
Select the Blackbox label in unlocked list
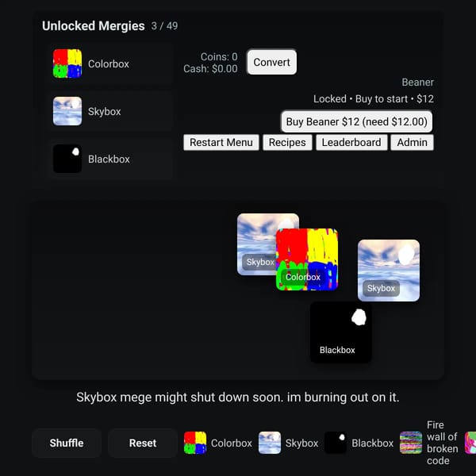point(109,159)
